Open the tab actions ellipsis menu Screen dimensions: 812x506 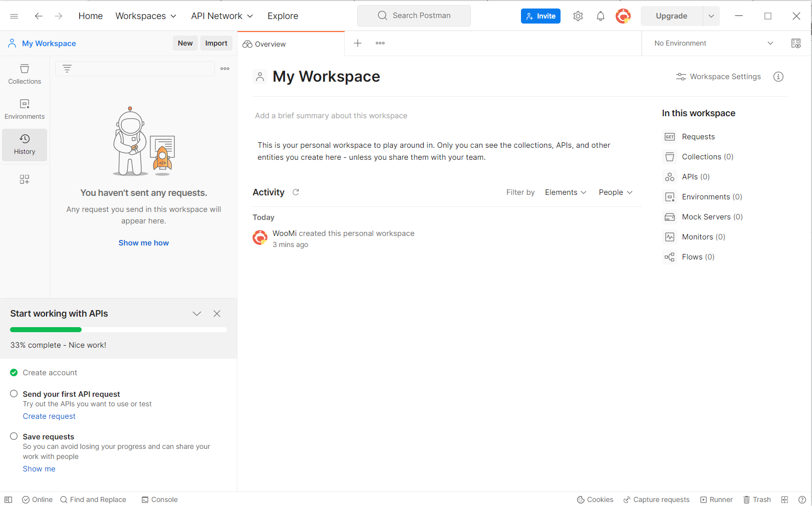point(380,43)
